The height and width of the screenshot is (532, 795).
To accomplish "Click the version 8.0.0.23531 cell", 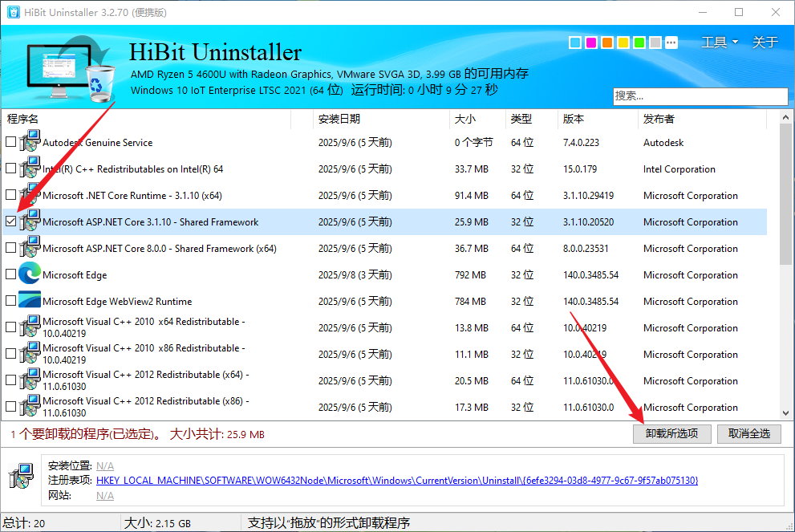I will click(586, 249).
